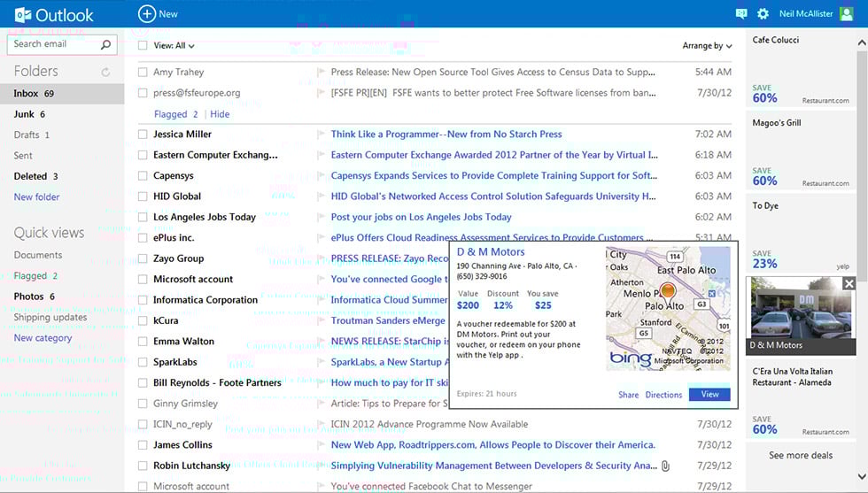Flag the Eastern Computer Exchange message
Viewport: 868px width, 493px height.
tap(321, 155)
